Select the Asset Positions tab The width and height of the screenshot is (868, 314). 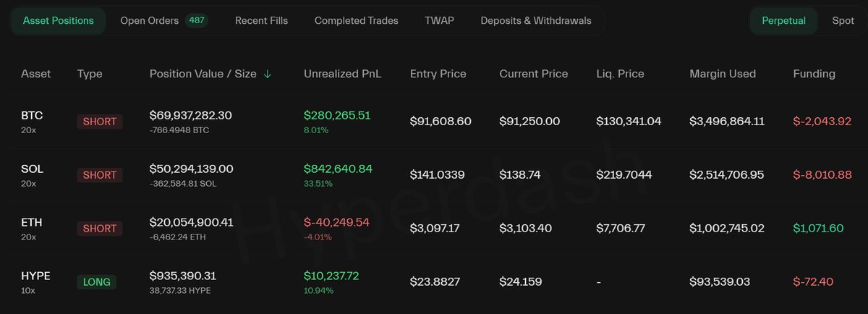point(58,20)
